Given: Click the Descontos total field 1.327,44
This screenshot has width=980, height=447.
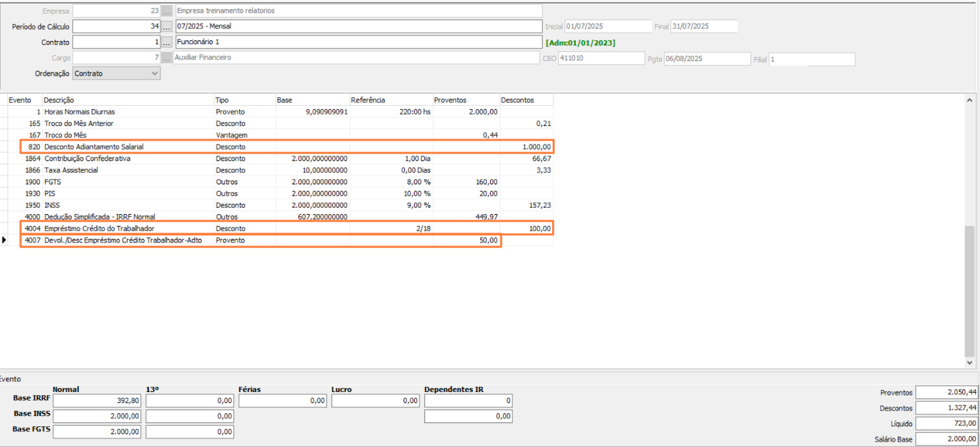Looking at the screenshot, I should coord(947,407).
